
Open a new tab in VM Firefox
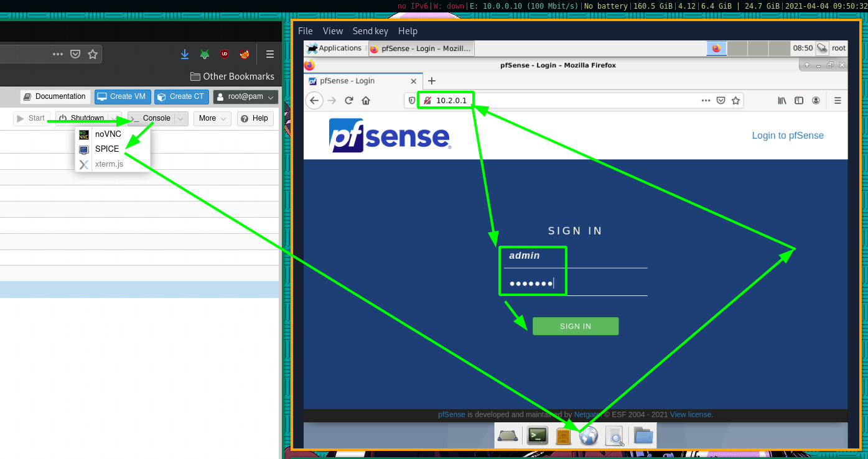click(x=432, y=81)
